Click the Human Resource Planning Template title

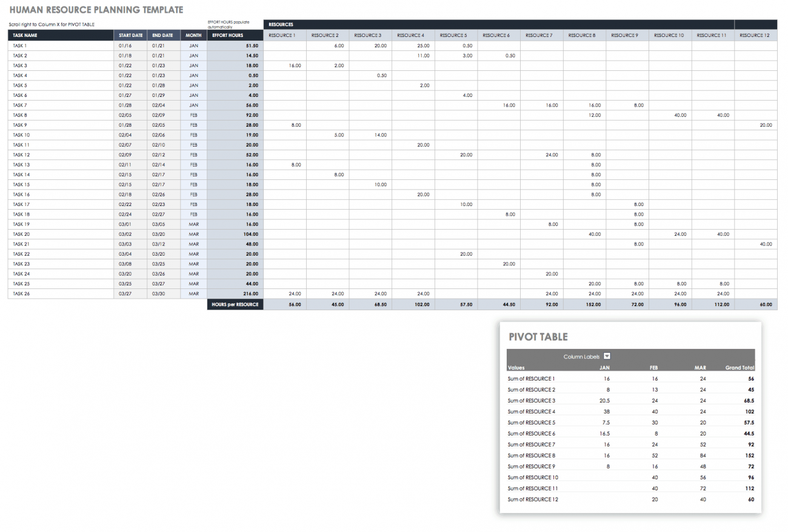point(96,10)
